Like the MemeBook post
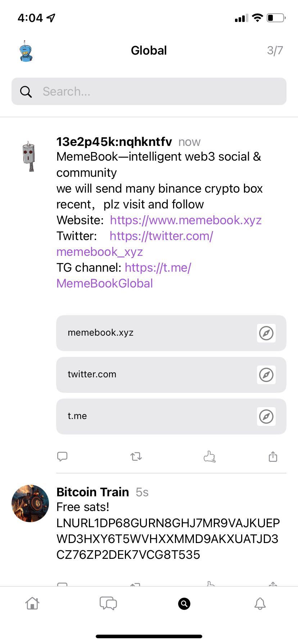The width and height of the screenshot is (298, 644). 209,456
